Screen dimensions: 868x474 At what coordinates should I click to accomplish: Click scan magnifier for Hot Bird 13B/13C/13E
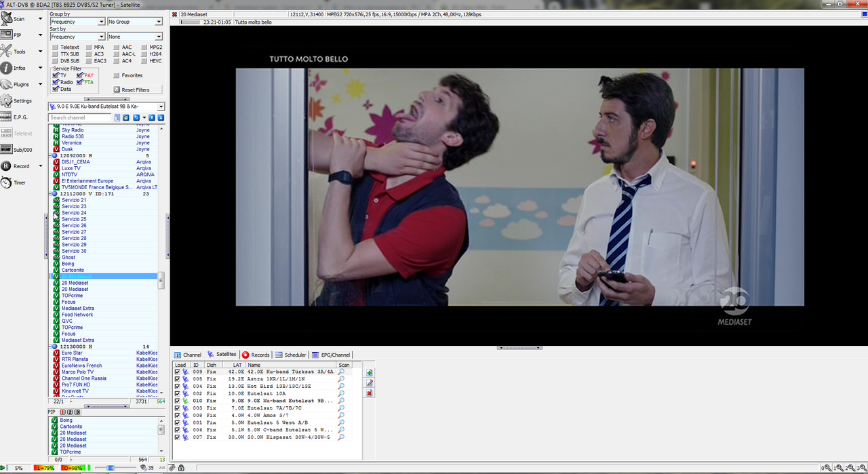tap(342, 387)
